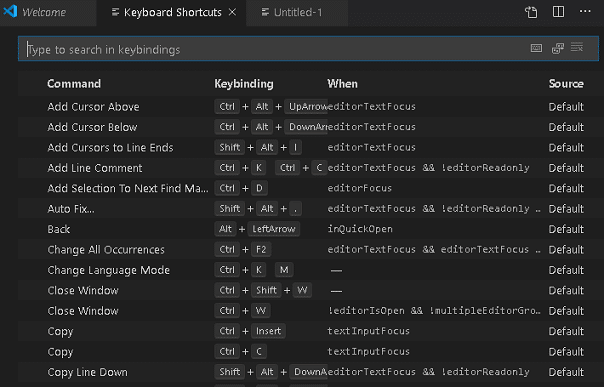
Task: Select the Back command row
Action: 308,229
